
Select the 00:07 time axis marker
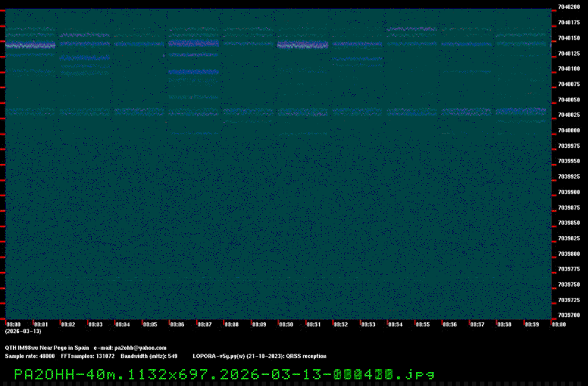tap(204, 324)
